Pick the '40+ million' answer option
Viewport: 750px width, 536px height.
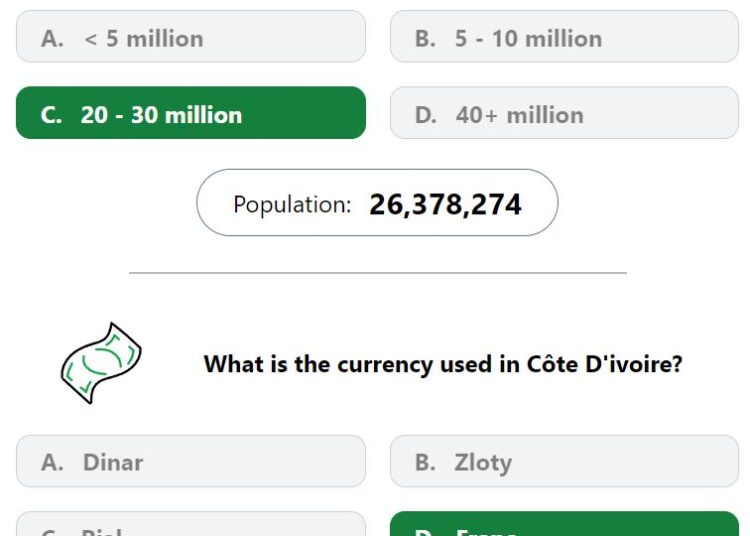pyautogui.click(x=564, y=113)
